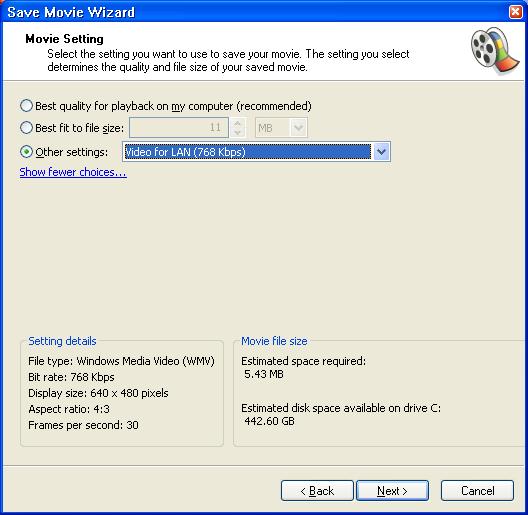
Task: Click the Setting details group label
Action: click(62, 341)
